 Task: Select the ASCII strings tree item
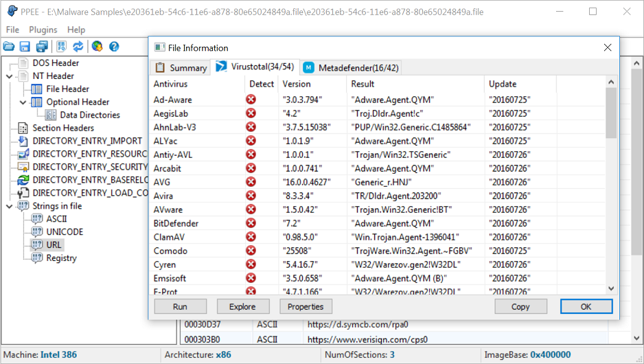point(57,219)
